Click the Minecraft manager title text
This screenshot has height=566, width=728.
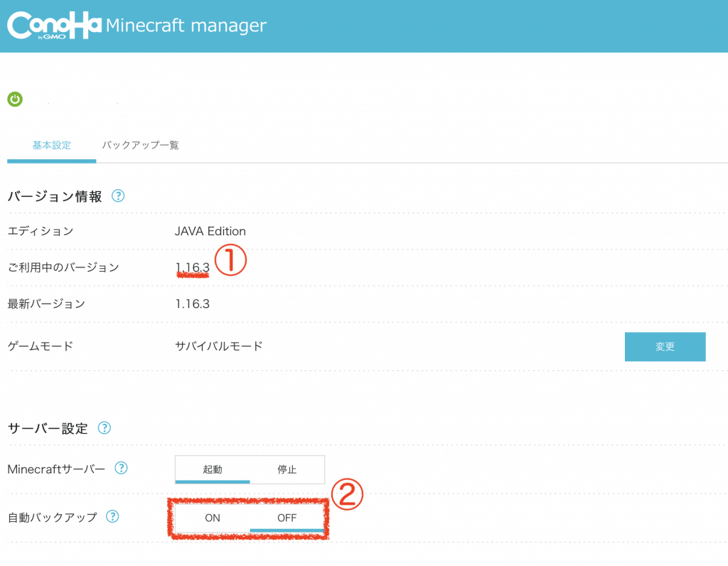click(186, 25)
